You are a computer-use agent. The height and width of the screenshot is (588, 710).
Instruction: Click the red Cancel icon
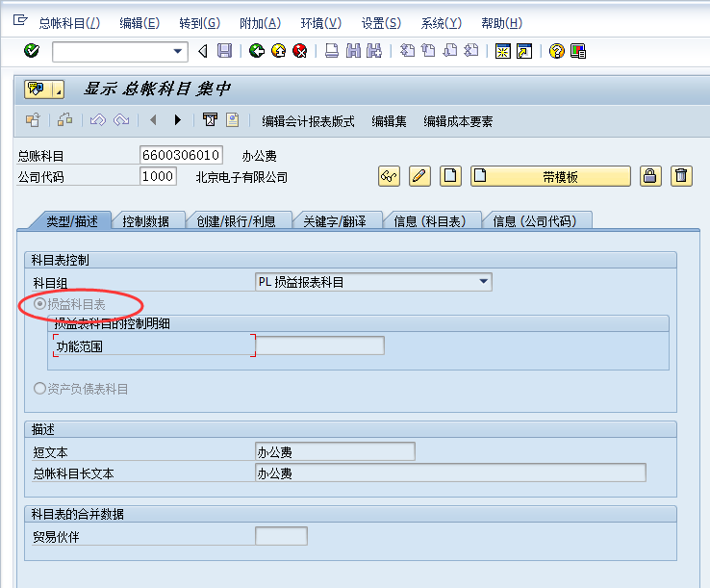(x=300, y=51)
